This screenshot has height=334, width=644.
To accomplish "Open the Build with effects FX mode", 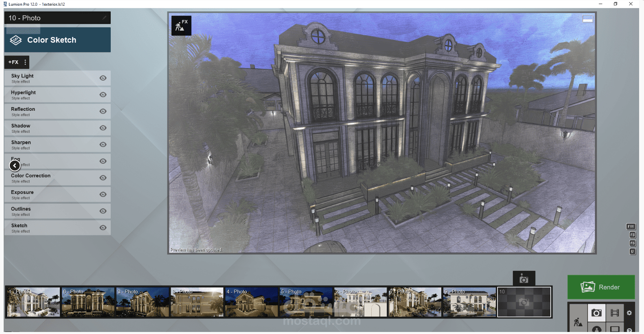I will tap(181, 25).
